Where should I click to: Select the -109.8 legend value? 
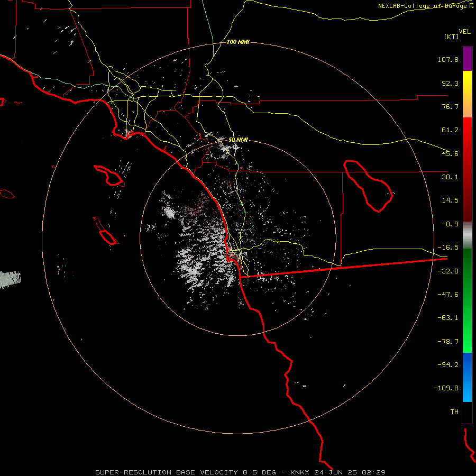click(x=446, y=388)
